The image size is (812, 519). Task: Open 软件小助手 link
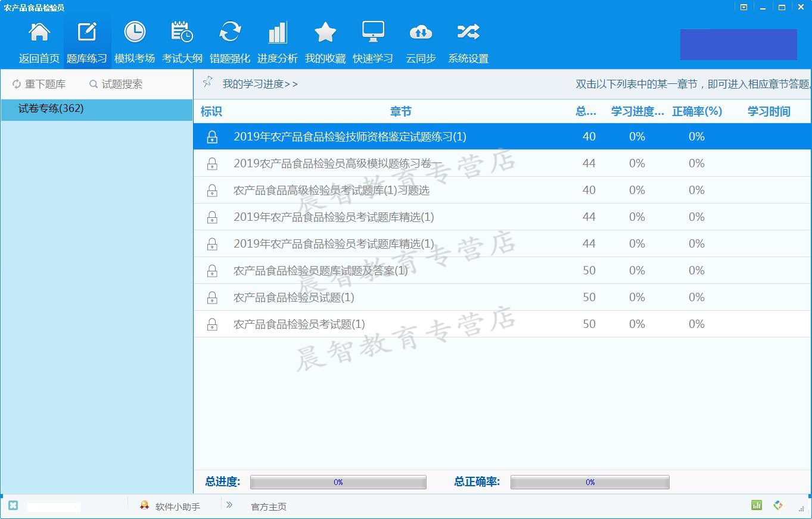(178, 507)
